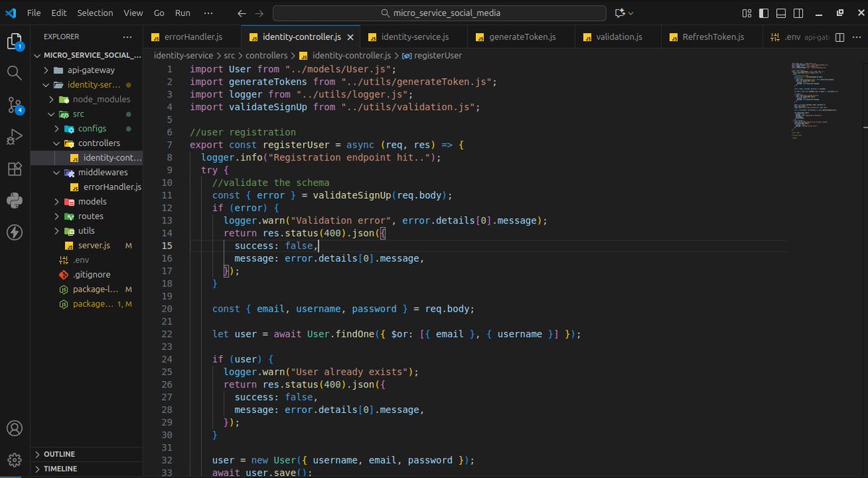Switch to the errorHandler.js tab
Viewport: 868px width, 478px height.
point(192,37)
